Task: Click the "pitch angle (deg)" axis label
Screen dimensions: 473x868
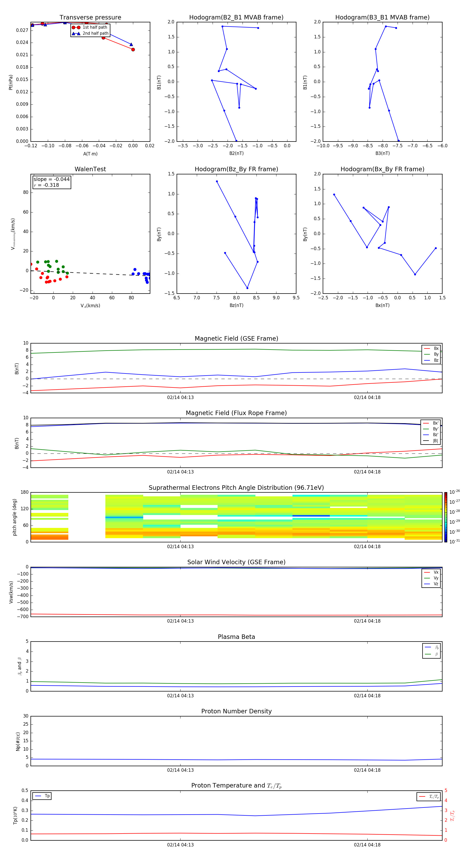Action: pos(14,517)
